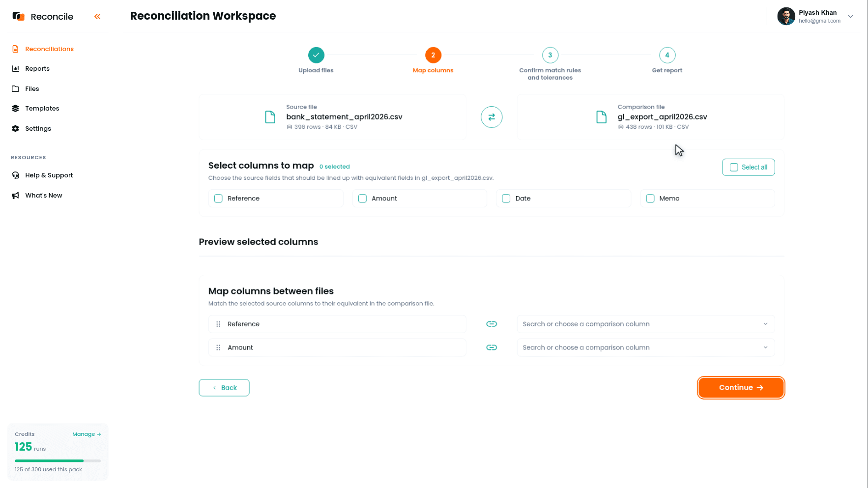Screen dimensions: 868x488
Task: Click the link icon next to Amount mapping row
Action: [492, 347]
